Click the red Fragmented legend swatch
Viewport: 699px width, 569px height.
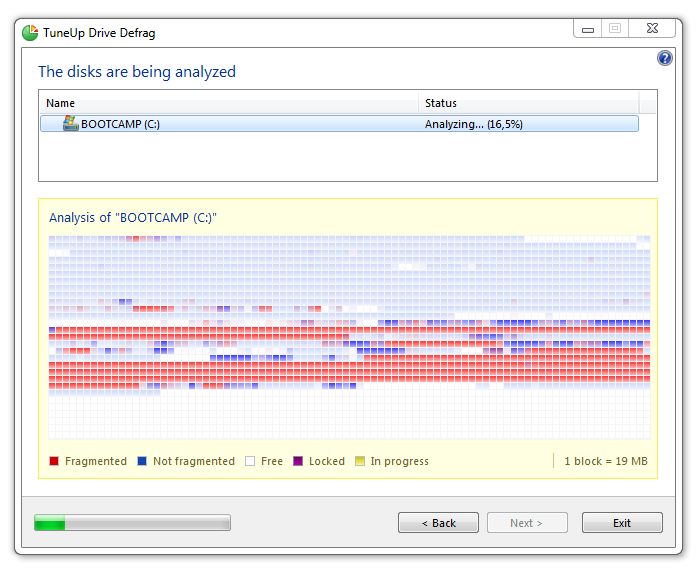(54, 461)
